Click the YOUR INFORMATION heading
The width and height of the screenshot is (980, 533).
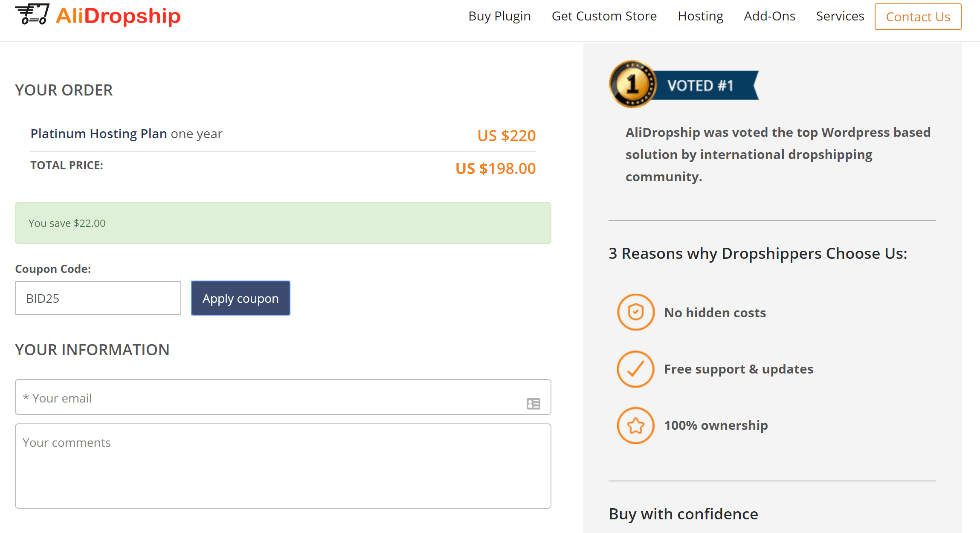pyautogui.click(x=92, y=350)
